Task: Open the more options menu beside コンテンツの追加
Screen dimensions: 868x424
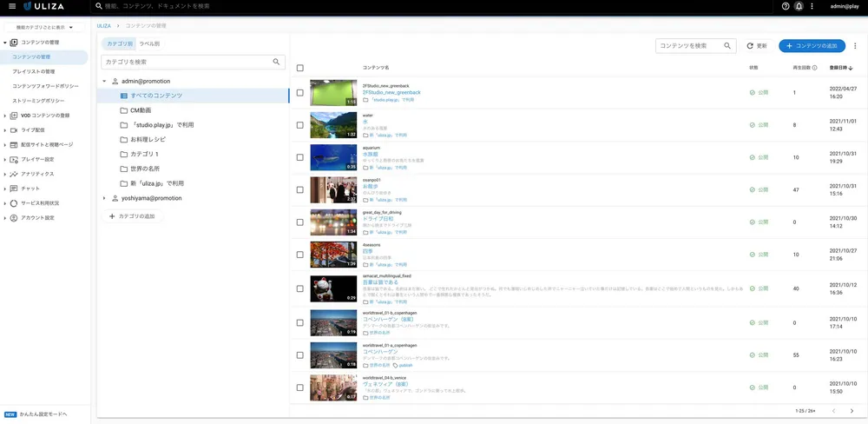Action: 855,46
